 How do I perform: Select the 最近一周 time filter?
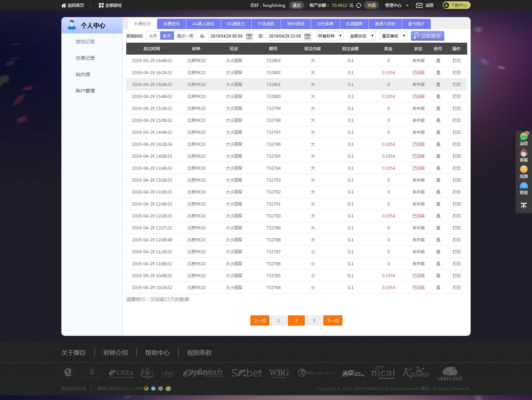[185, 36]
